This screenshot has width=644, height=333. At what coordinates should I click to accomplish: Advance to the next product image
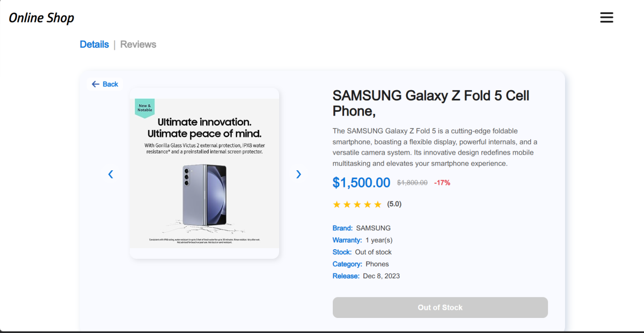(299, 174)
